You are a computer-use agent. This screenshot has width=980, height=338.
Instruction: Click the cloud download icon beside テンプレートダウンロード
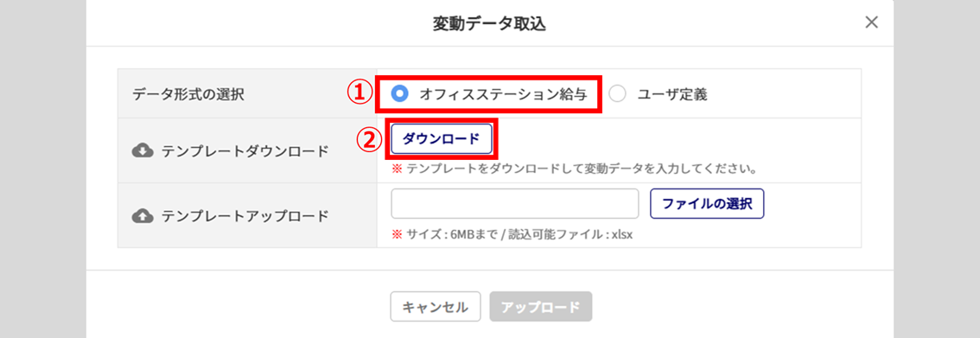(x=143, y=150)
